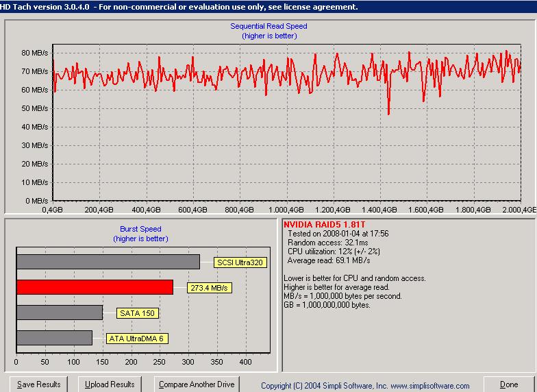Click the Done button
Viewport: 537px width, 392px height.
point(508,384)
